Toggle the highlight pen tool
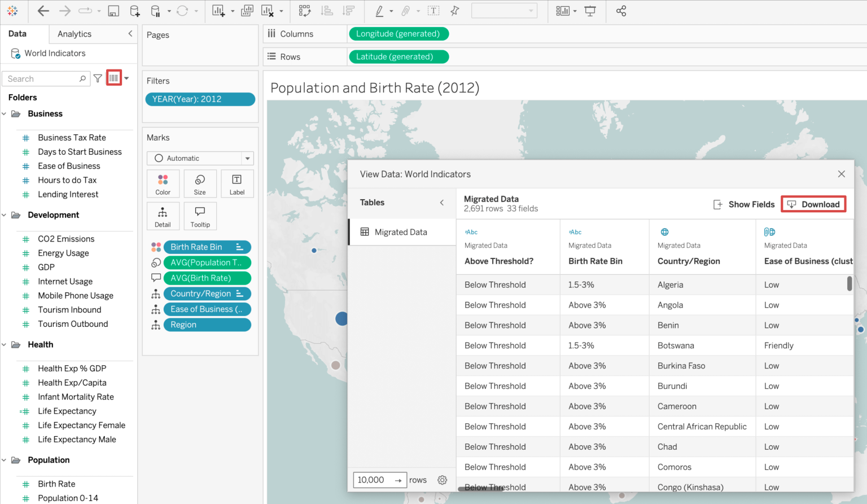Screen dimensions: 867x504 point(380,11)
